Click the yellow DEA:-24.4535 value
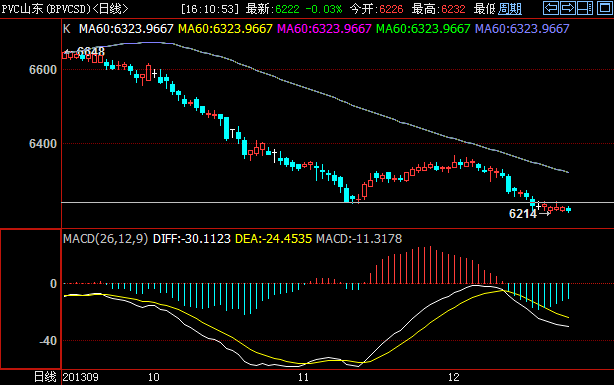The height and width of the screenshot is (385, 614). point(273,239)
